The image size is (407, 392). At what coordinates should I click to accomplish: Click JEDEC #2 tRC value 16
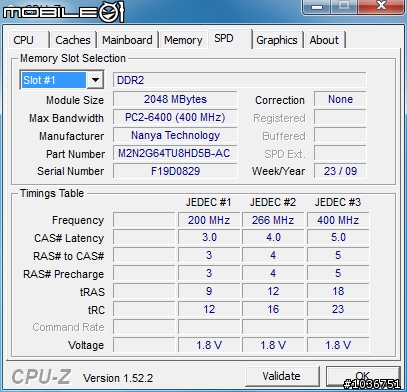click(273, 309)
